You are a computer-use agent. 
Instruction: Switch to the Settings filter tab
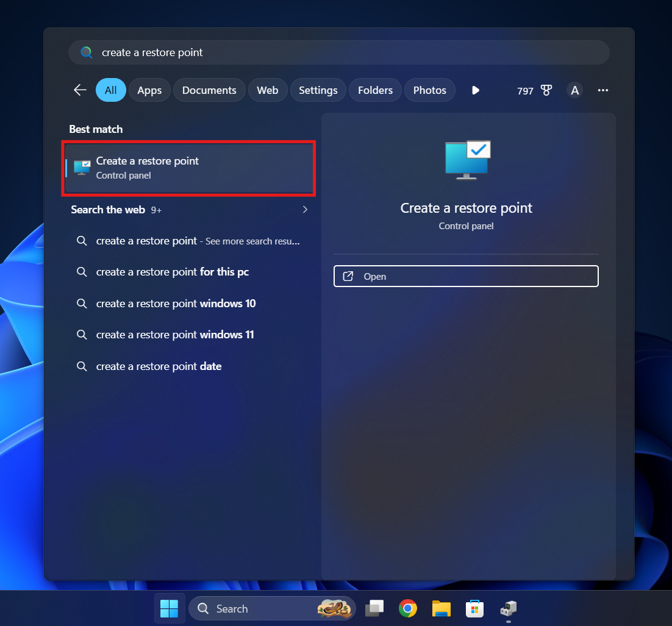tap(318, 90)
